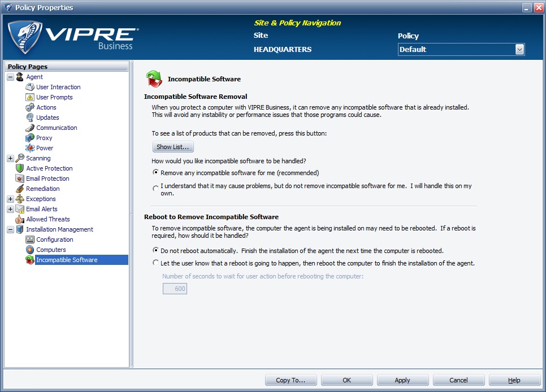Click the Policy Properties title bar icon
546x392 pixels.
pyautogui.click(x=8, y=7)
